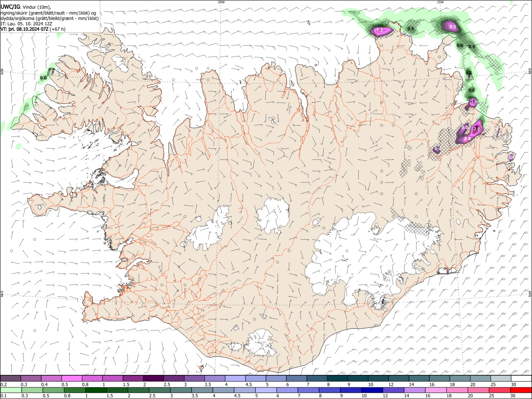Click the violet 14 swatch in lower scale
532x399 pixels.
tap(415, 390)
